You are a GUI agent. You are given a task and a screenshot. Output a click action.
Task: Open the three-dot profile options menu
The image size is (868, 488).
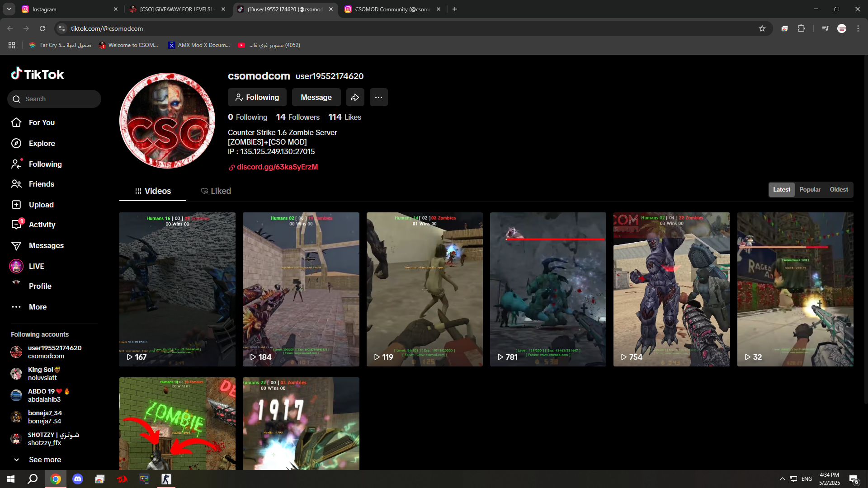click(x=378, y=97)
